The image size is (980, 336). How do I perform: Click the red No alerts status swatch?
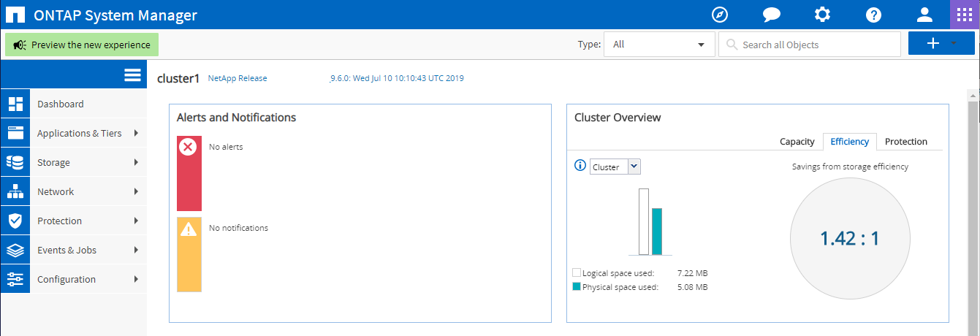coord(189,173)
